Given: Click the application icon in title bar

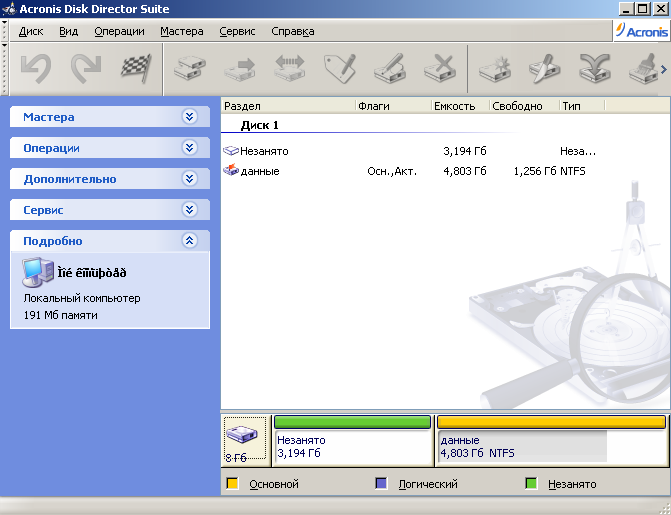Looking at the screenshot, I should pyautogui.click(x=9, y=9).
